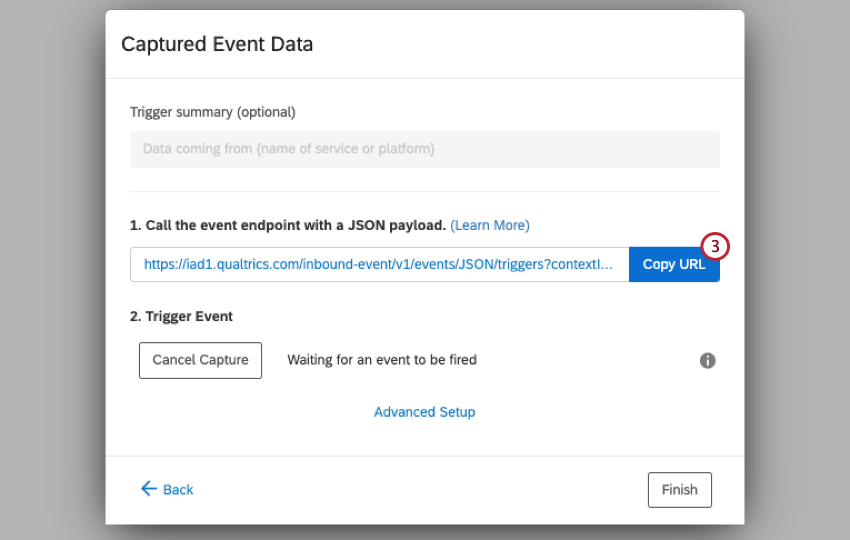Click the Data coming from placeholder text
The height and width of the screenshot is (540, 850).
click(289, 149)
